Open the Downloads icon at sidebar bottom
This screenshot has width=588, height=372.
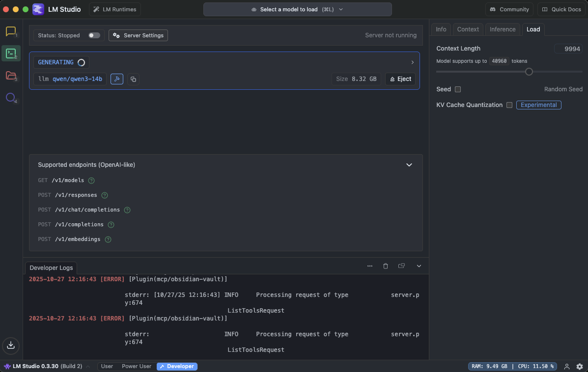pyautogui.click(x=11, y=345)
